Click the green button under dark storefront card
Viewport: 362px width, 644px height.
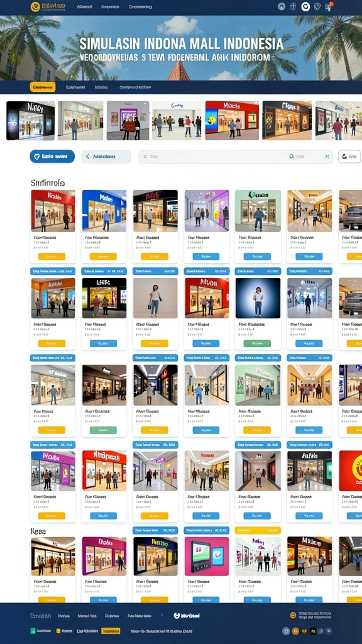[103, 430]
